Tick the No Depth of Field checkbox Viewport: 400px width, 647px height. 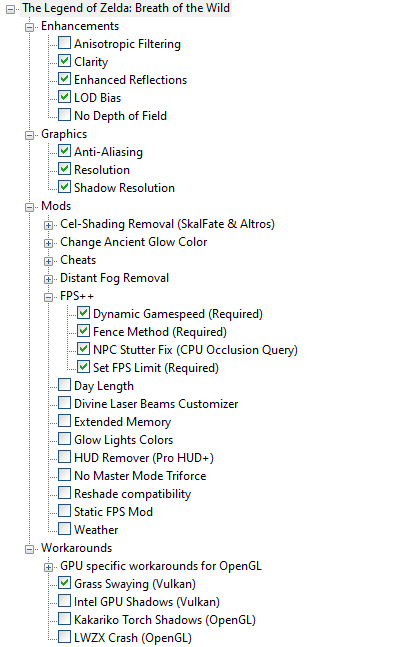coord(64,114)
